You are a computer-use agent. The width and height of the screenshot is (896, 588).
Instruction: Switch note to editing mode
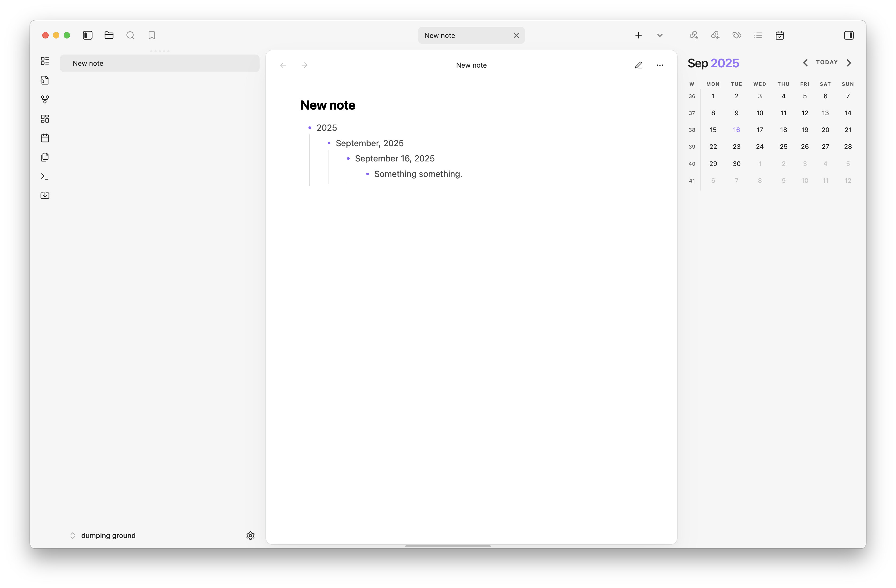(x=638, y=65)
